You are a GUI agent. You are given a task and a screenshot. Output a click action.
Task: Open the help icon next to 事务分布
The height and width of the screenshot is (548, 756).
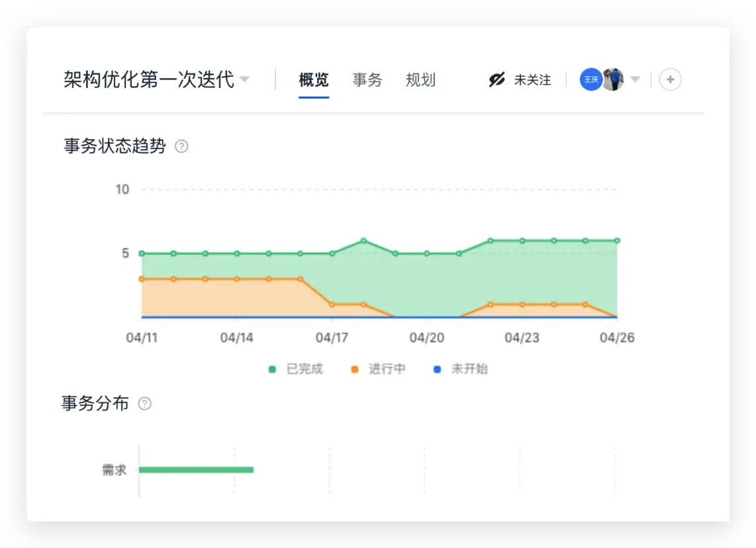click(x=145, y=403)
